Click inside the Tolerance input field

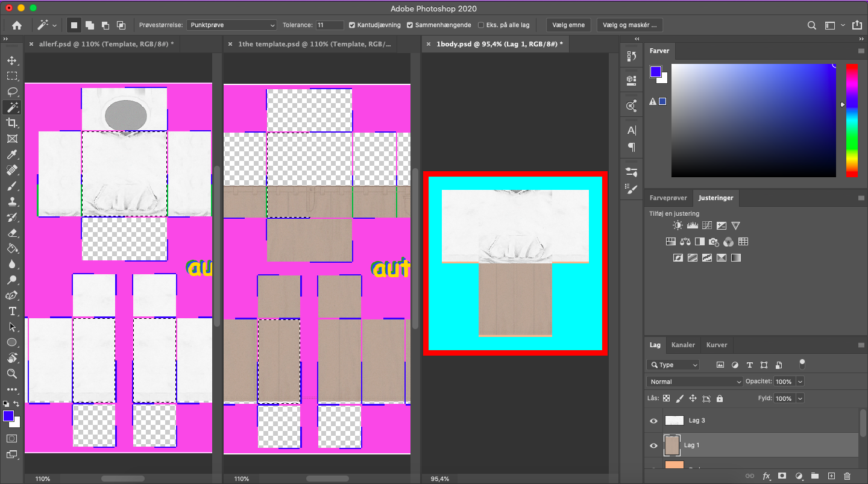point(329,25)
